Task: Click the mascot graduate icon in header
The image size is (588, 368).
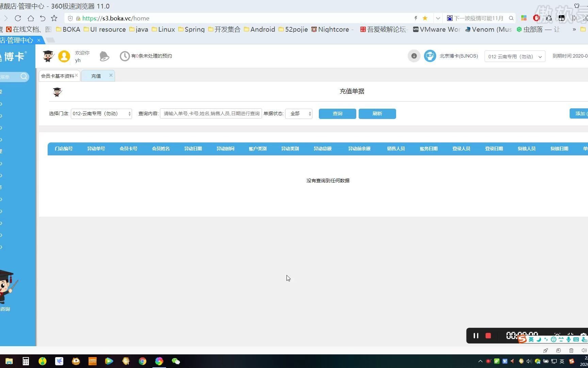Action: coord(48,56)
